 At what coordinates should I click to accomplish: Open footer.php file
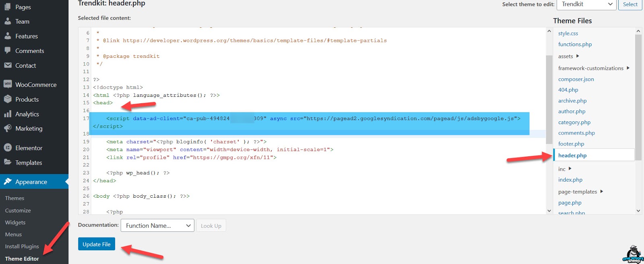pyautogui.click(x=571, y=143)
